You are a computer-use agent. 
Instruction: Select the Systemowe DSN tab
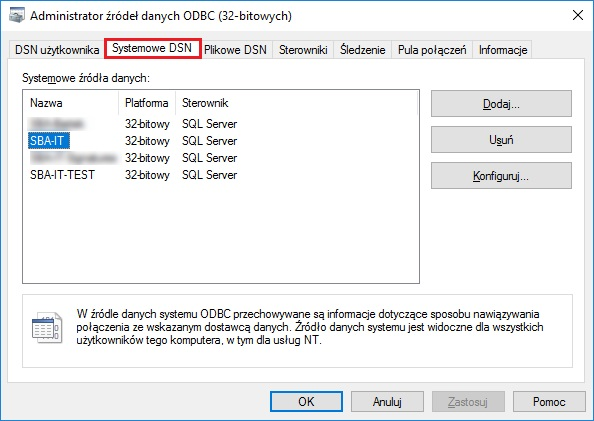pyautogui.click(x=152, y=48)
